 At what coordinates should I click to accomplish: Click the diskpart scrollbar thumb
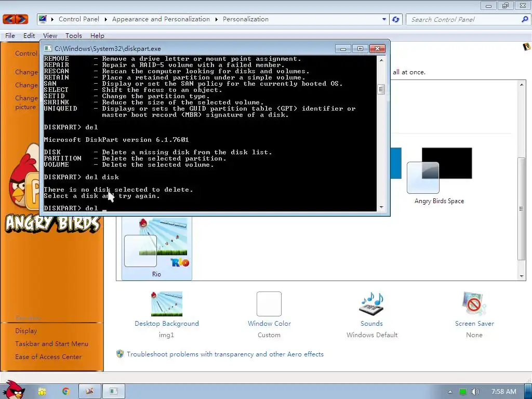click(x=381, y=89)
